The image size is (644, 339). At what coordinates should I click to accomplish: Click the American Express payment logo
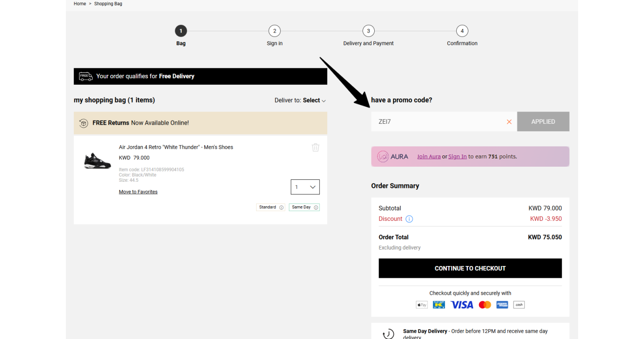tap(502, 305)
